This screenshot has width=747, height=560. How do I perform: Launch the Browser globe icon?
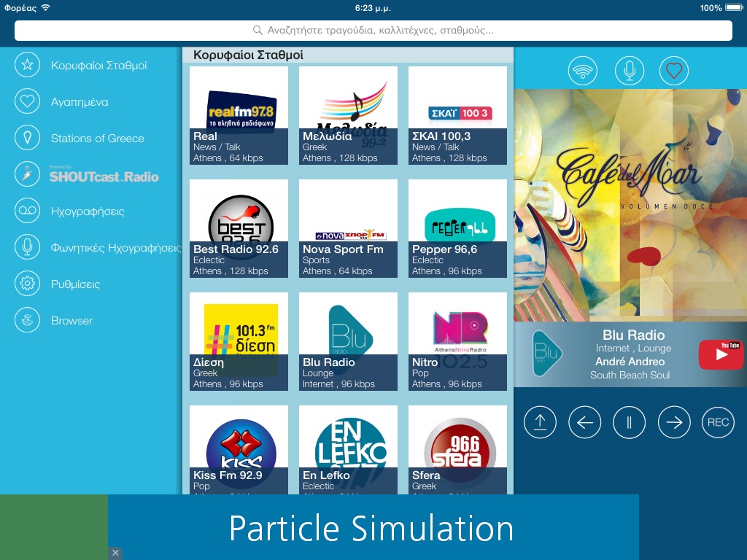[27, 320]
